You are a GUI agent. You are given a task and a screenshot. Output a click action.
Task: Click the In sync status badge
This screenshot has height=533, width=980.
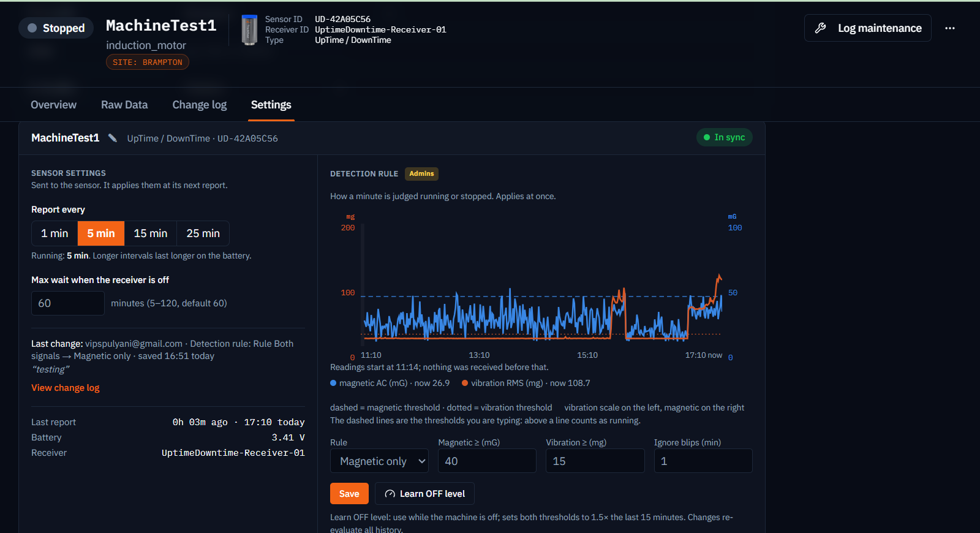725,137
